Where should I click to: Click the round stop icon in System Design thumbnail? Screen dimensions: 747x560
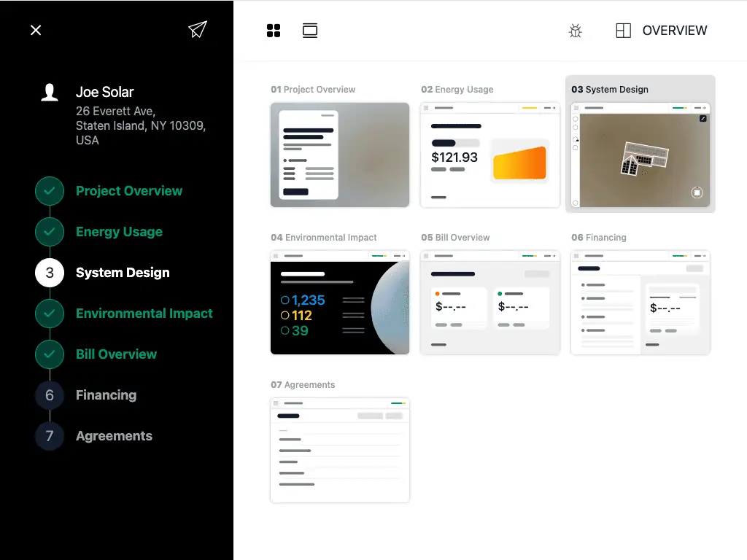[x=697, y=192]
